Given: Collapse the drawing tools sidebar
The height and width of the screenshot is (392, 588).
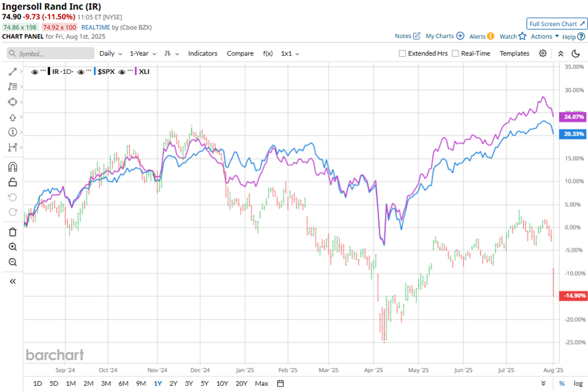Looking at the screenshot, I should point(13,281).
